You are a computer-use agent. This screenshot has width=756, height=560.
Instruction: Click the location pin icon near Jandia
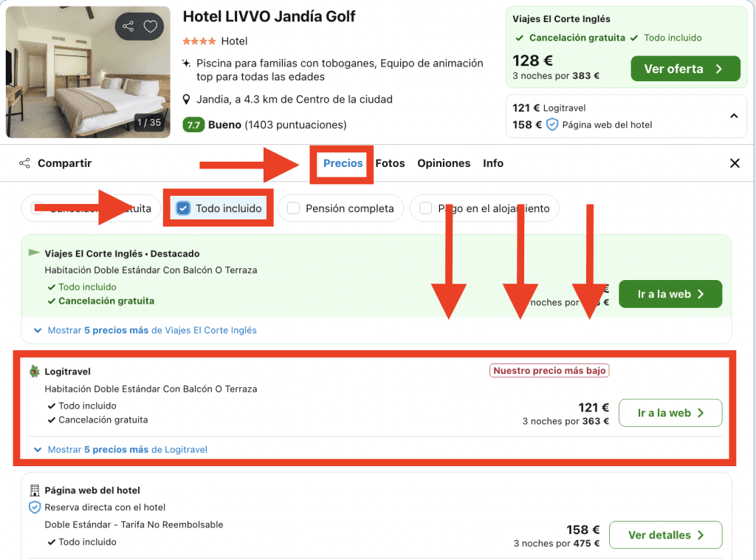click(188, 100)
